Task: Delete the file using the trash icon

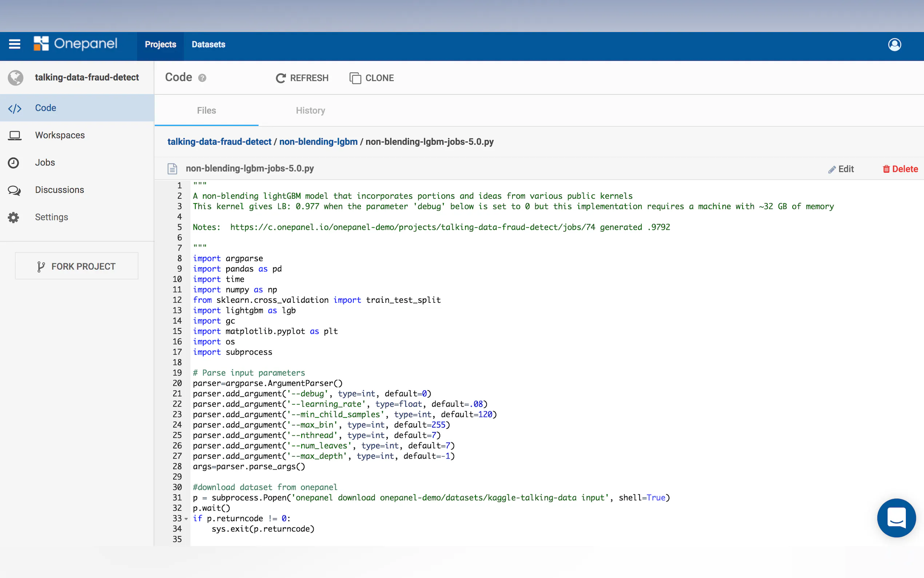Action: (900, 169)
